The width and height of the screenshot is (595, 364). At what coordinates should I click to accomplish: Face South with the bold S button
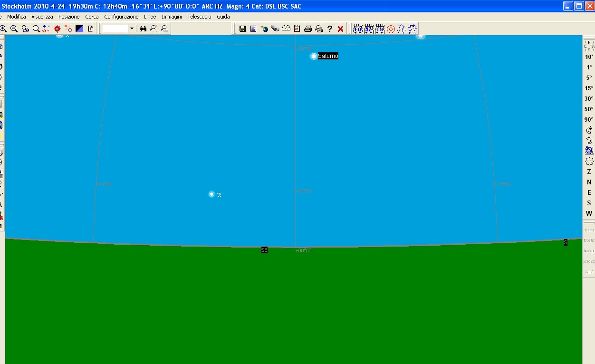pyautogui.click(x=589, y=203)
